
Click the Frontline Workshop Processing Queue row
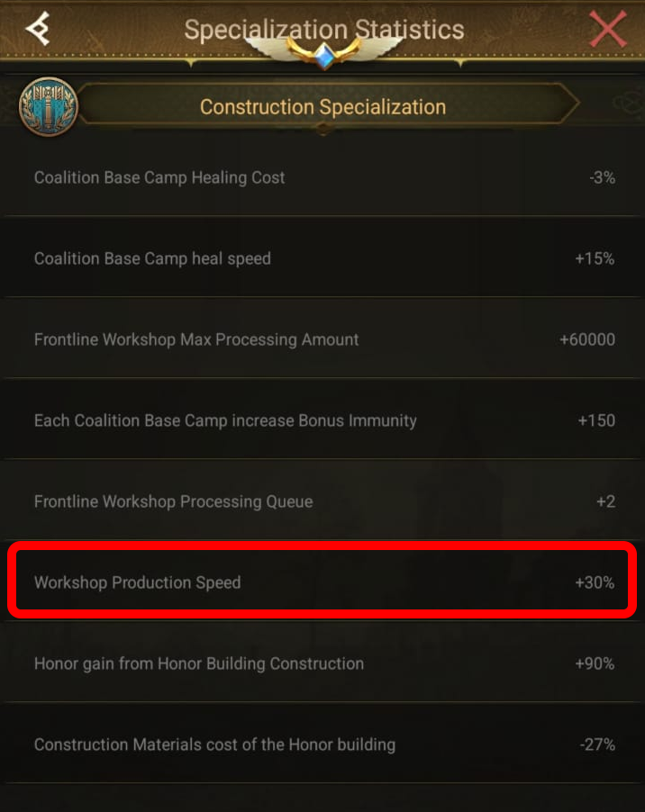point(322,501)
